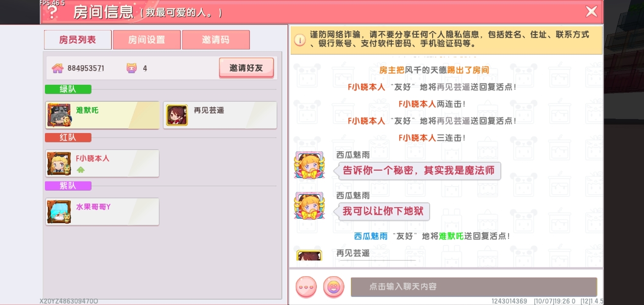
Task: Switch to the 房间设置 tab
Action: 147,40
